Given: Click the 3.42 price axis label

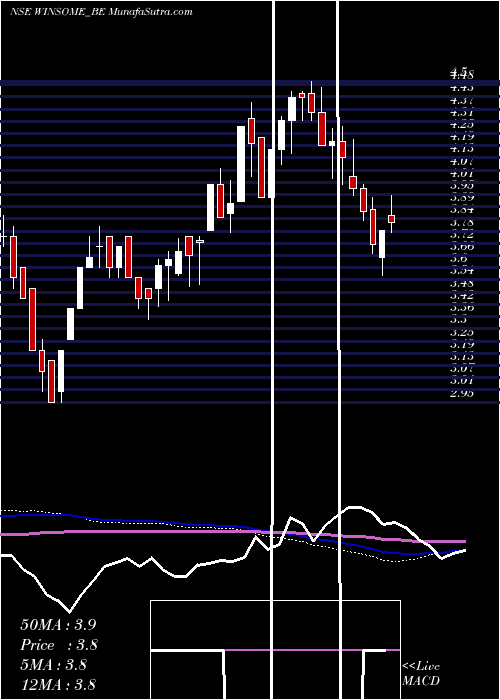Looking at the screenshot, I should pyautogui.click(x=462, y=295).
